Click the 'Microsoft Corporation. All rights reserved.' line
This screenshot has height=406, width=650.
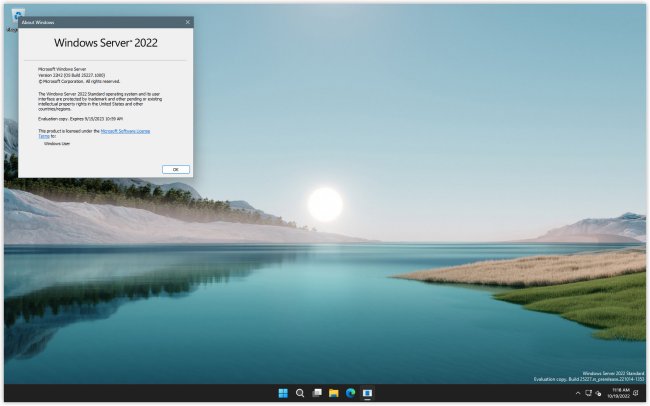pyautogui.click(x=79, y=82)
